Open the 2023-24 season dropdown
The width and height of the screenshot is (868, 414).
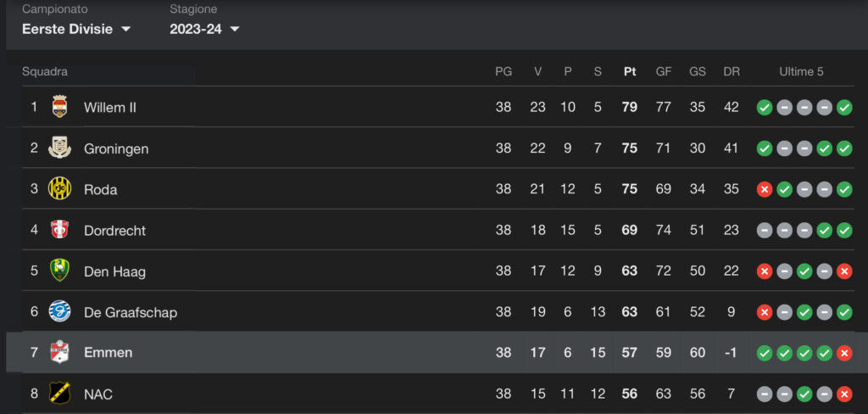click(x=204, y=29)
